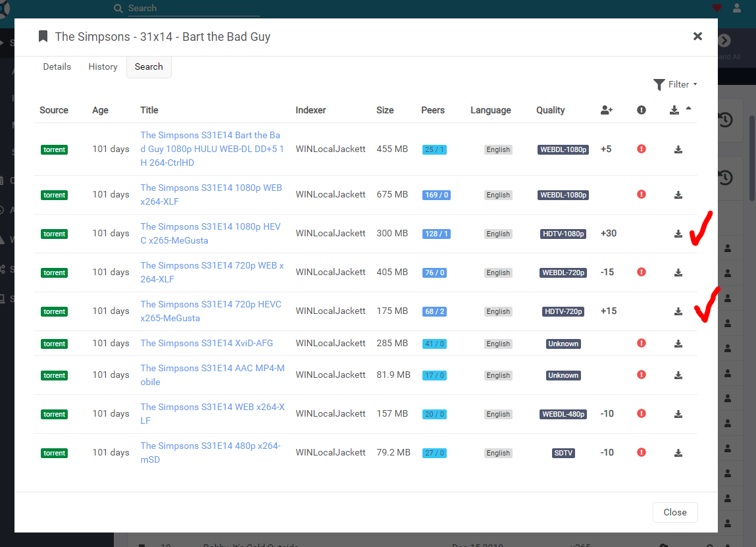Download the 675 MB 1080p WEB x264-XLF release

(x=678, y=195)
